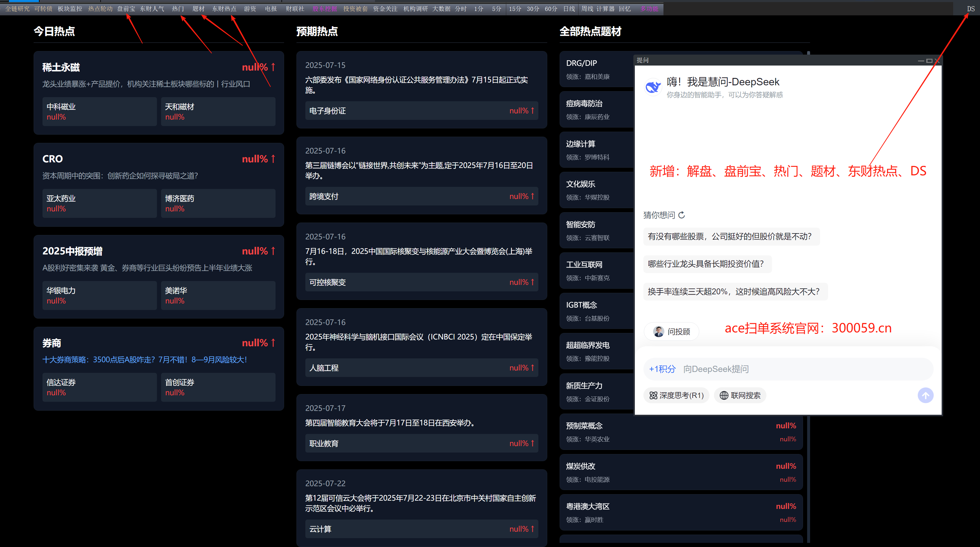Open the CRO hot topic card
Image resolution: width=980 pixels, height=547 pixels.
click(x=159, y=184)
